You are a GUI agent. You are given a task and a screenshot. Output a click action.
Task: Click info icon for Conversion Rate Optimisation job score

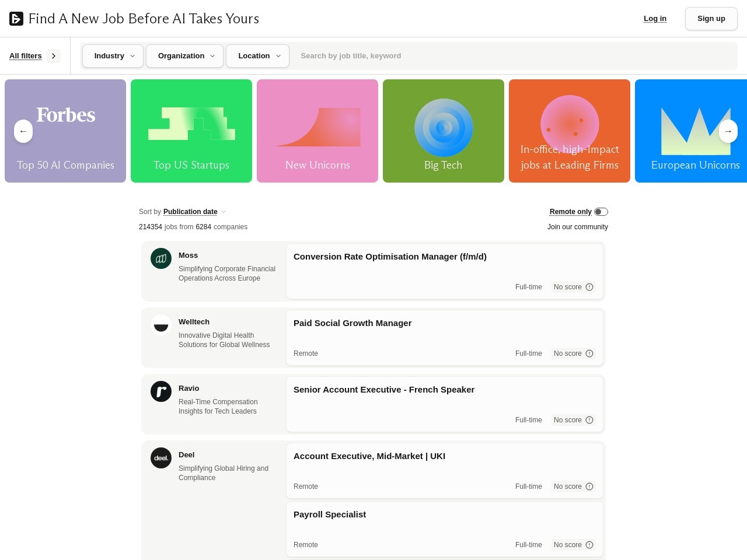click(x=589, y=287)
